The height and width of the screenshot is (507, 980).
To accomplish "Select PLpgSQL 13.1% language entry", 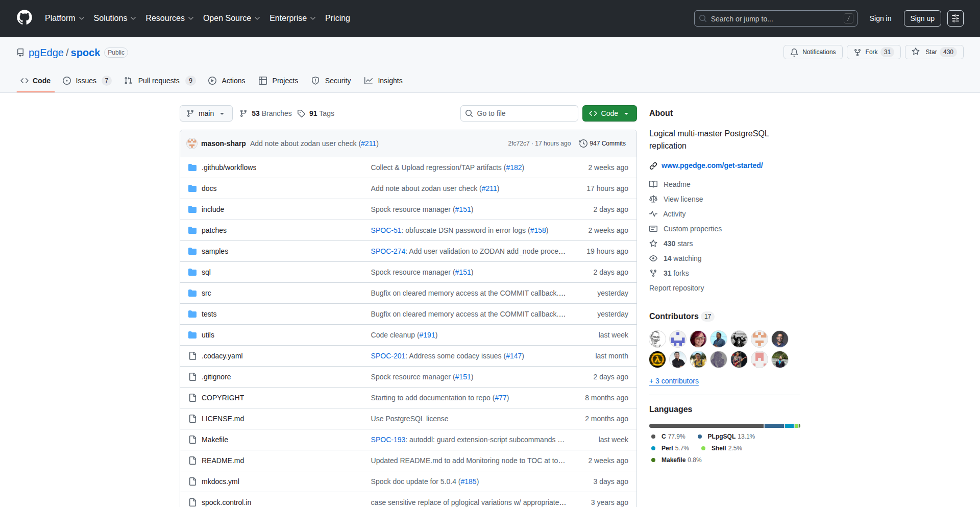I will pyautogui.click(x=726, y=437).
